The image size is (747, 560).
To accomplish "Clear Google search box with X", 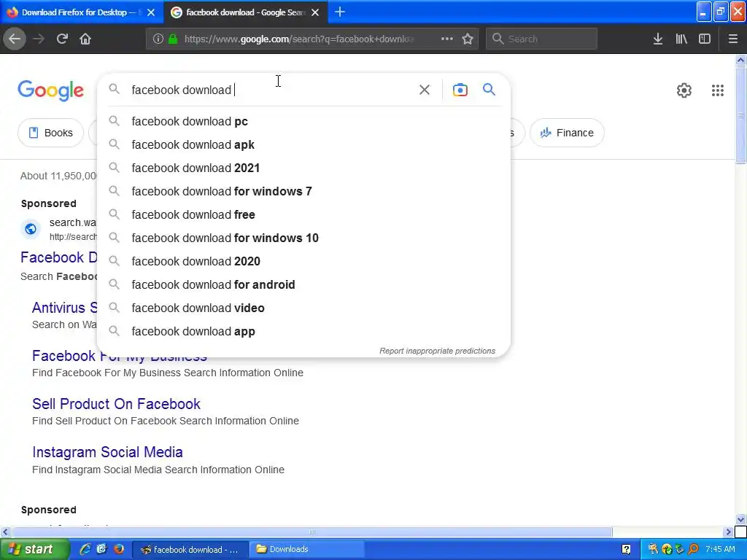I will 425,90.
